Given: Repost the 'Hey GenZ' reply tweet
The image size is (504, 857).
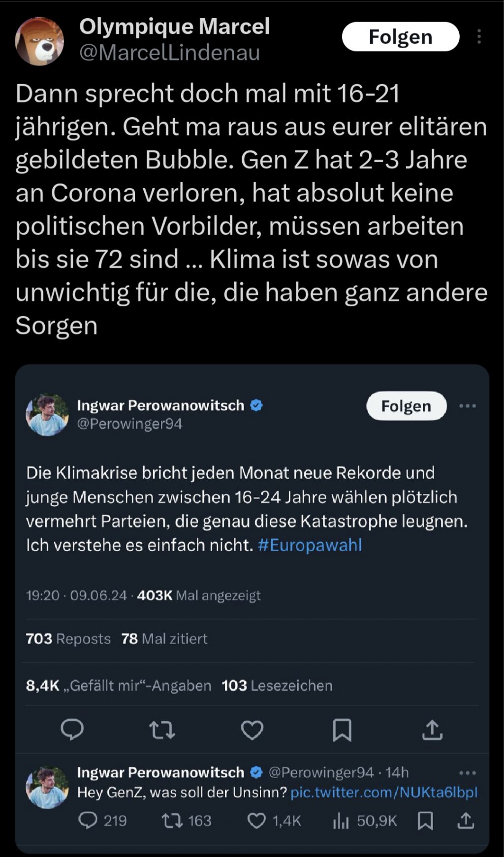Looking at the screenshot, I should pyautogui.click(x=173, y=821).
